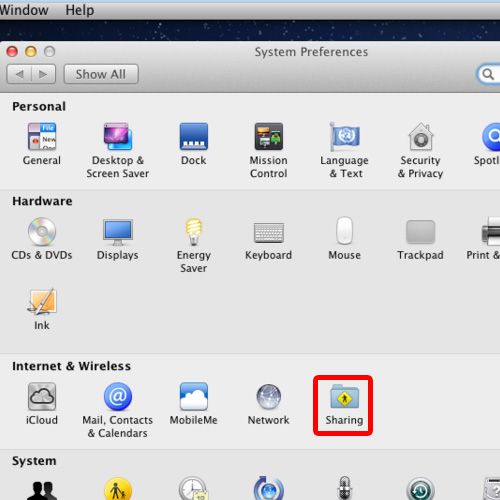This screenshot has height=500, width=500.
Task: Click the Personal section heading
Action: [x=39, y=107]
